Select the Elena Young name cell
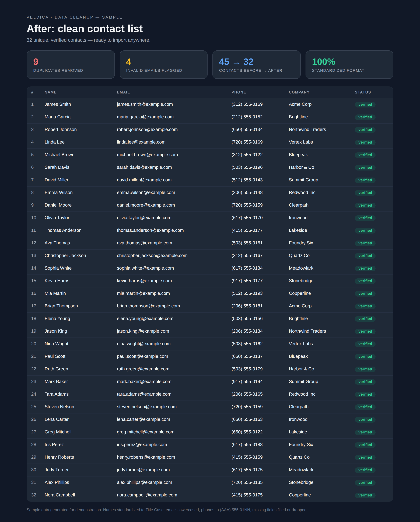The image size is (420, 522). pyautogui.click(x=57, y=318)
